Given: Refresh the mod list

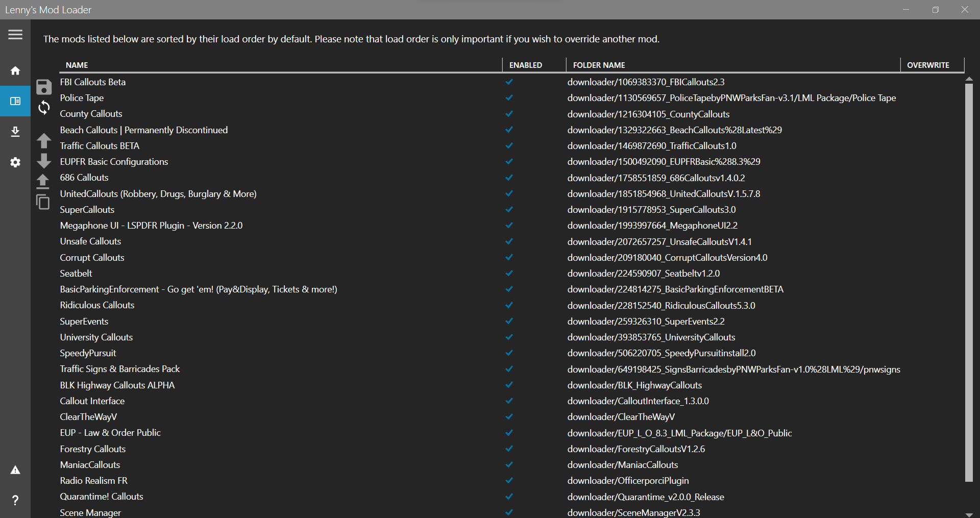Looking at the screenshot, I should coord(44,107).
